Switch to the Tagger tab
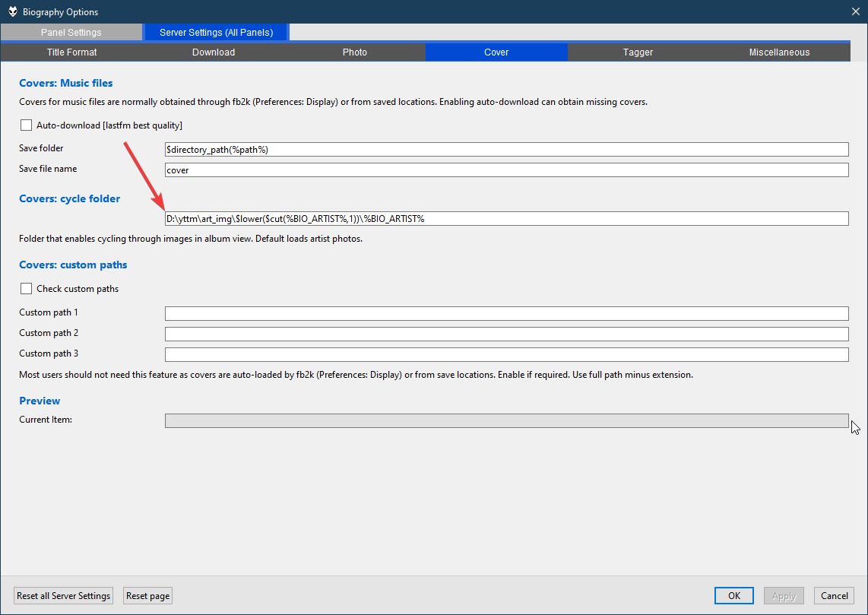Image resolution: width=868 pixels, height=615 pixels. (638, 52)
